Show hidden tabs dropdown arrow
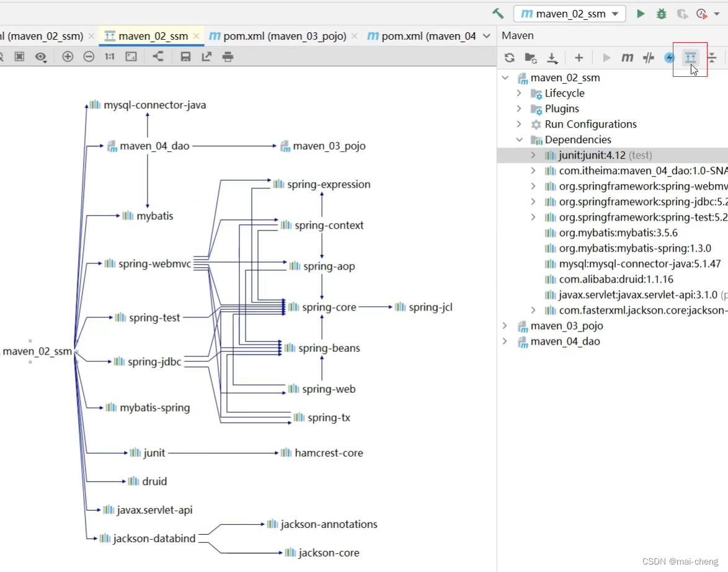 point(487,36)
